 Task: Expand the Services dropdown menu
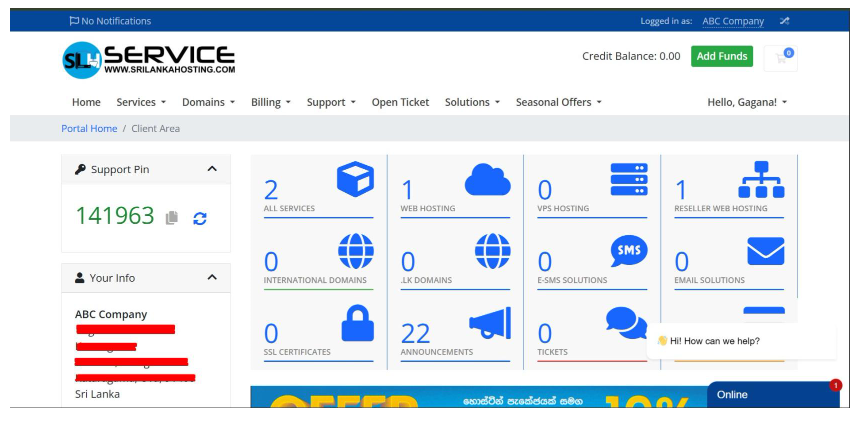tap(141, 102)
